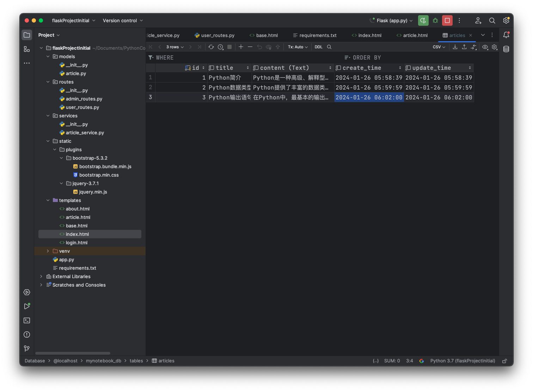
Task: Click the Reload Page refresh icon
Action: (211, 47)
